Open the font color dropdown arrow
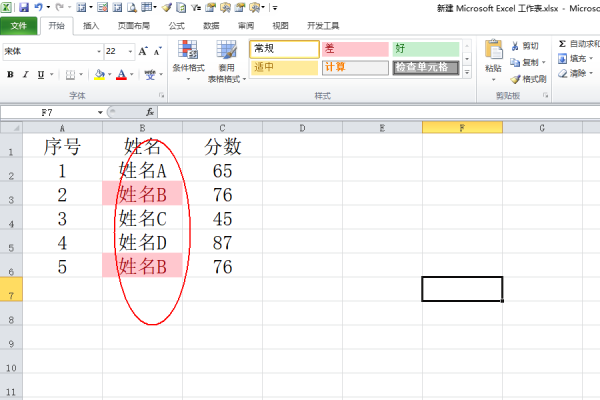This screenshot has height=400, width=600. click(132, 75)
